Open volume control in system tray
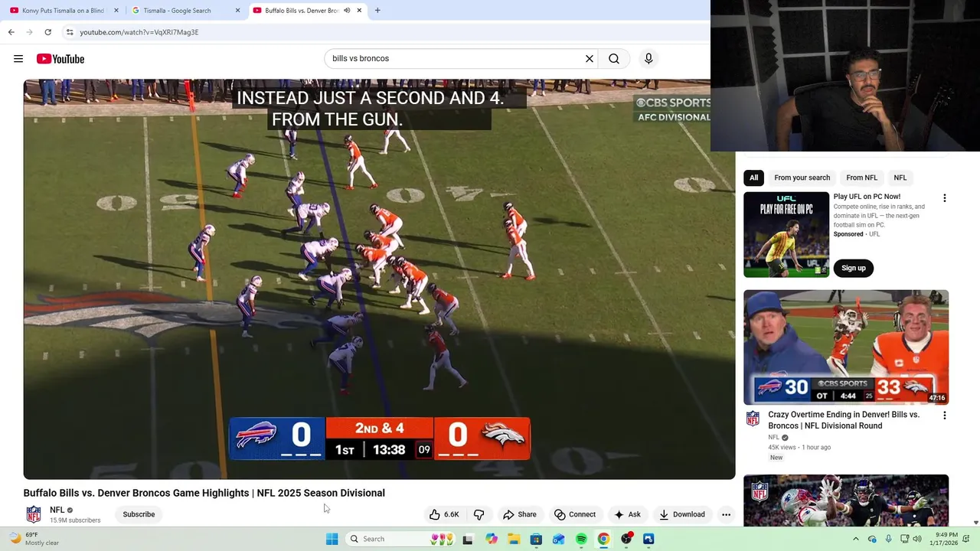This screenshot has height=551, width=980. (917, 539)
